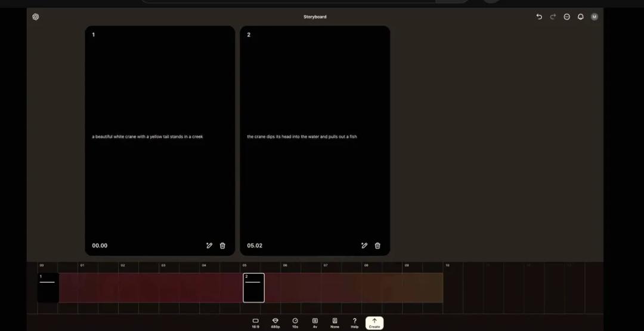Edit caption of storyboard card 2
Viewport: 644px width, 331px height.
click(x=364, y=246)
